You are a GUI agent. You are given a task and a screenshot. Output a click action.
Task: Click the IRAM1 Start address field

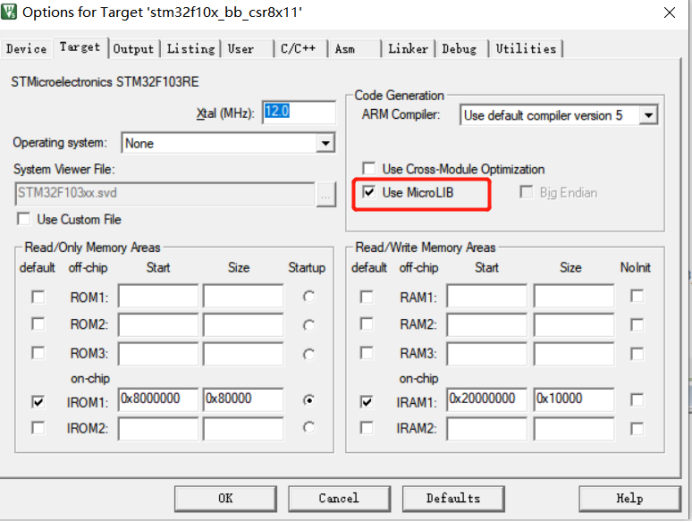(x=487, y=399)
